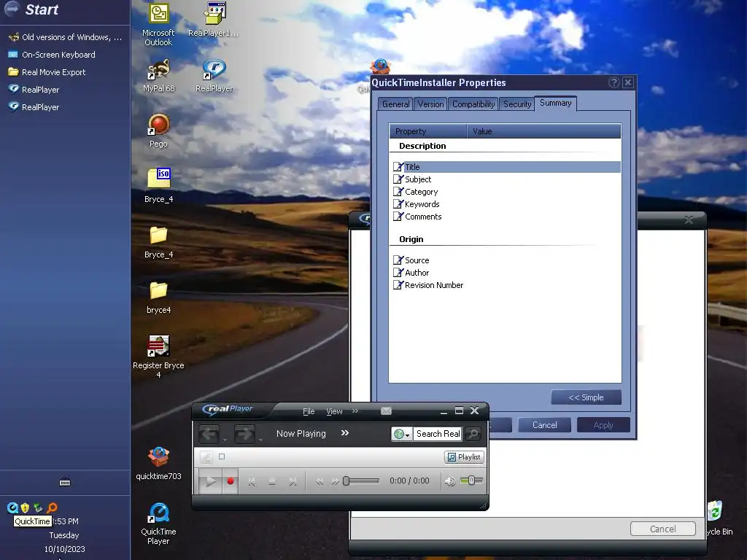The height and width of the screenshot is (560, 747).
Task: Click Now Playing in RealPlayer
Action: (301, 434)
